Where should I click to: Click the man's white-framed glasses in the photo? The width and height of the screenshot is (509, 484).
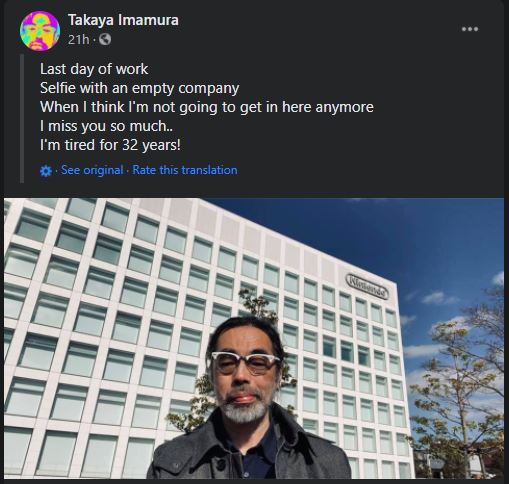[x=246, y=363]
